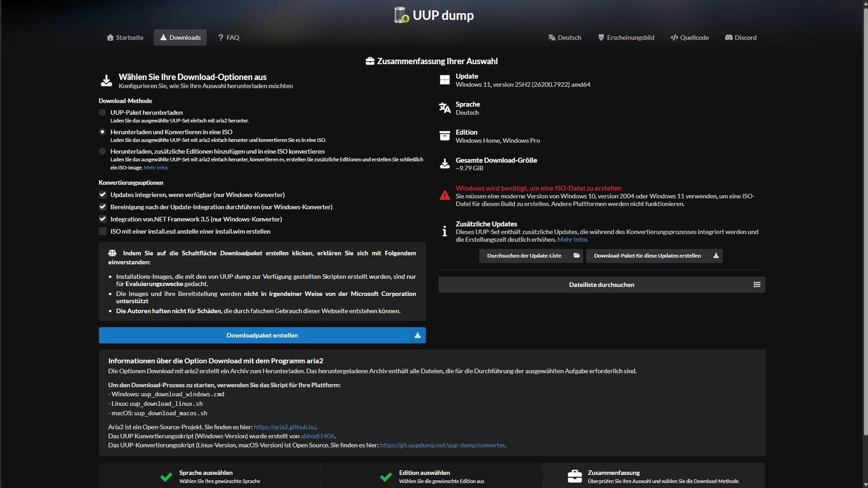Click green checkmark beside Sprache auswählen step
The image size is (868, 488).
166,477
